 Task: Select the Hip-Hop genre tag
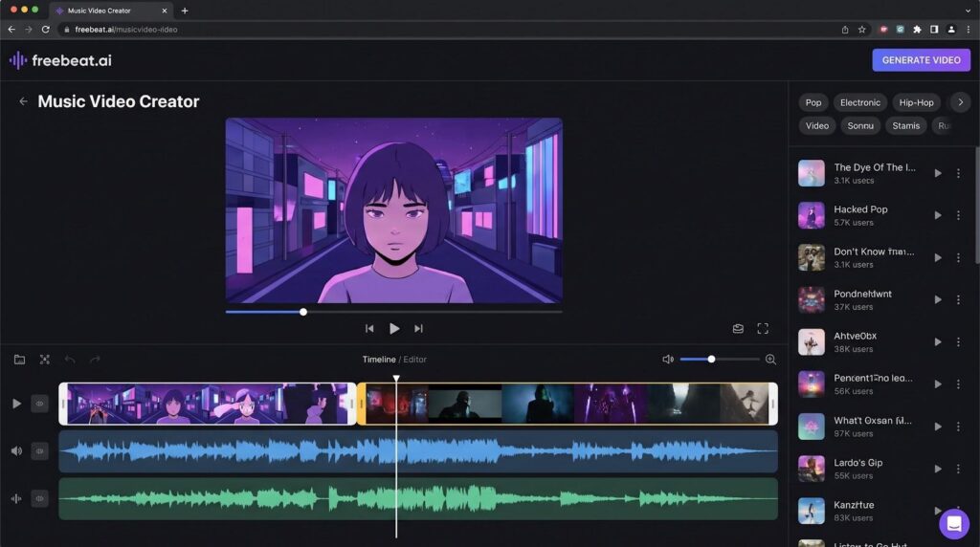(916, 102)
